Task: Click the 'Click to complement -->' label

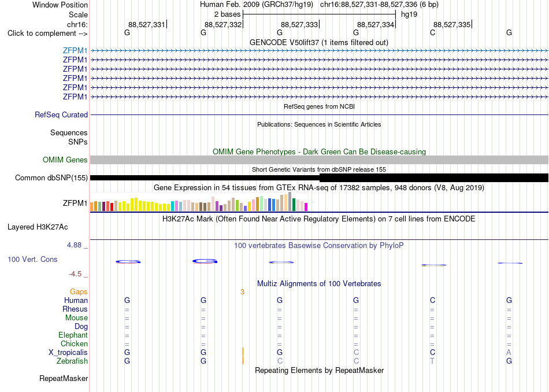Action: click(47, 34)
